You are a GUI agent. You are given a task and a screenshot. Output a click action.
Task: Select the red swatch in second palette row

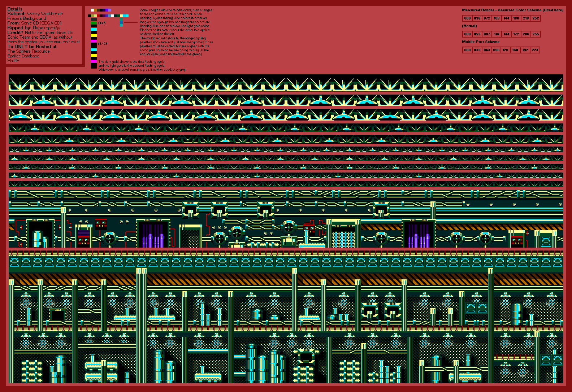coord(98,16)
